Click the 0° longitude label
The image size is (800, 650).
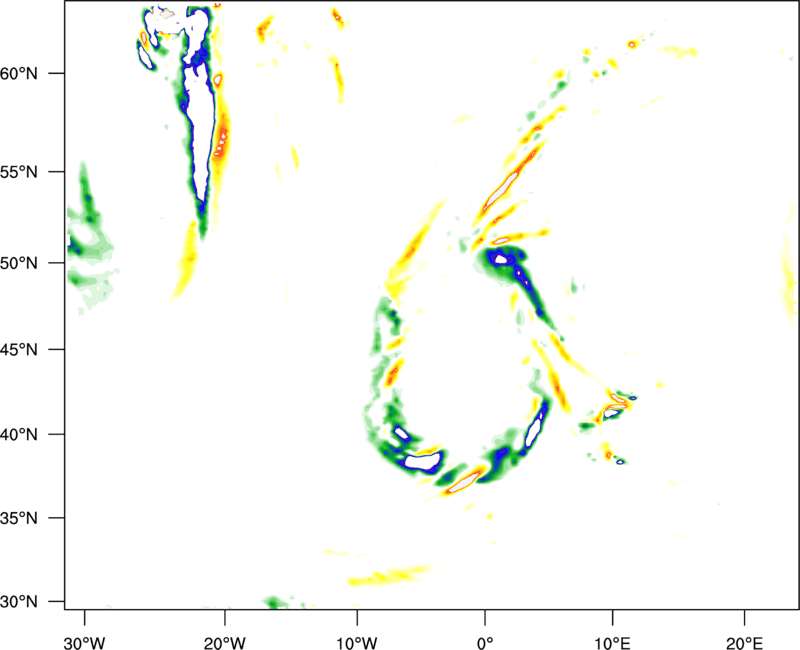point(485,643)
